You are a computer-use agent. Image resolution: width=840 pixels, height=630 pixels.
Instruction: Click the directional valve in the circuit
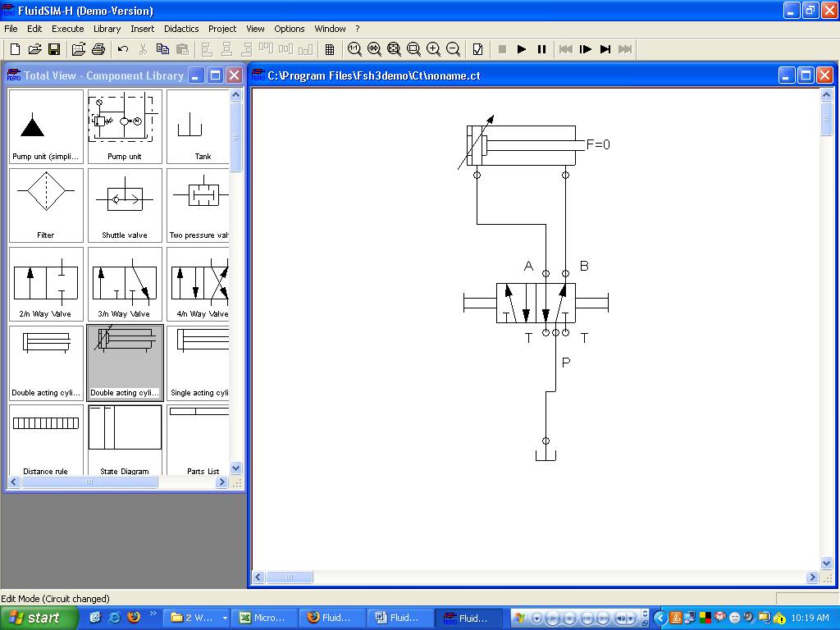(536, 304)
